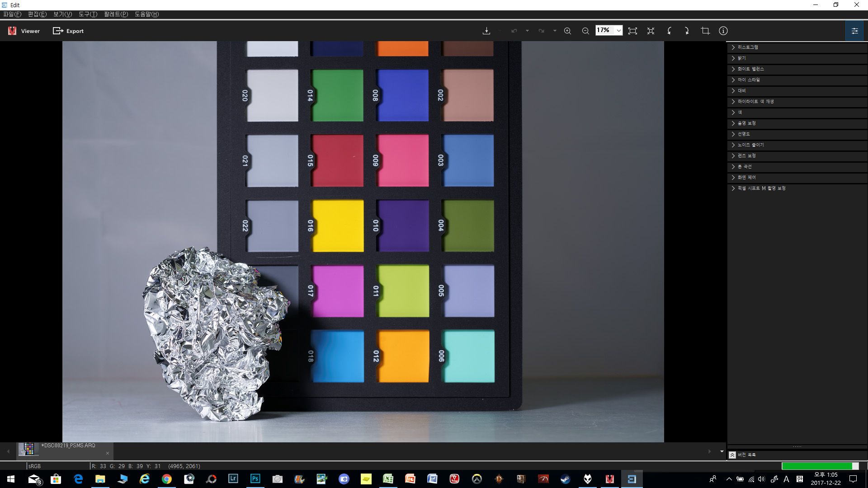Open image information (i) icon
This screenshot has width=868, height=488.
[x=723, y=31]
